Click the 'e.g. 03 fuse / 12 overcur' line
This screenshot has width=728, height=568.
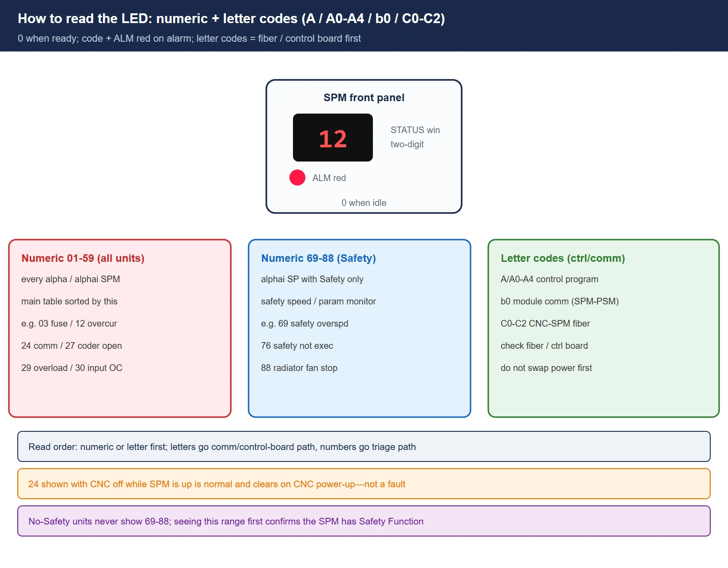(69, 323)
